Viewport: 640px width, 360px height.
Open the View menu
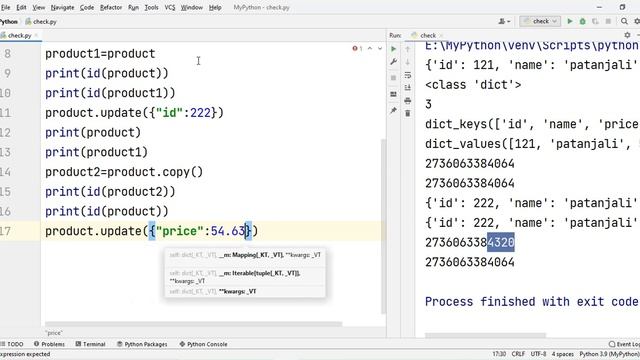[x=39, y=7]
